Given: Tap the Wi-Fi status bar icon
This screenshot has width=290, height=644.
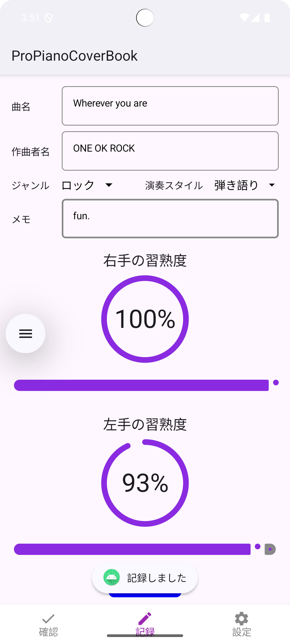Looking at the screenshot, I should click(x=244, y=18).
